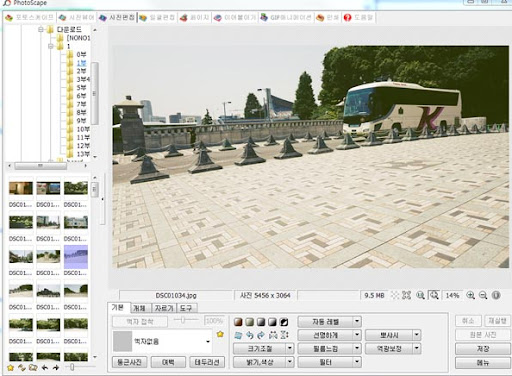The width and height of the screenshot is (512, 376).
Task: Zoom out with the minus magnifier
Action: coord(483,295)
